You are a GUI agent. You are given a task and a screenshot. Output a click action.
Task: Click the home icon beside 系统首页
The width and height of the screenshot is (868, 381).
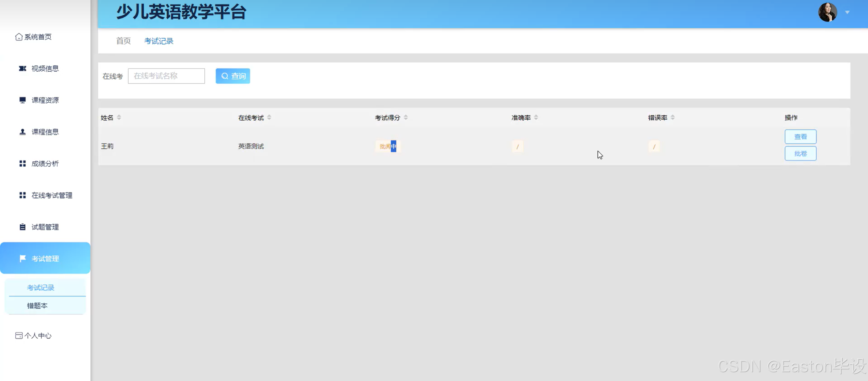pyautogui.click(x=19, y=37)
